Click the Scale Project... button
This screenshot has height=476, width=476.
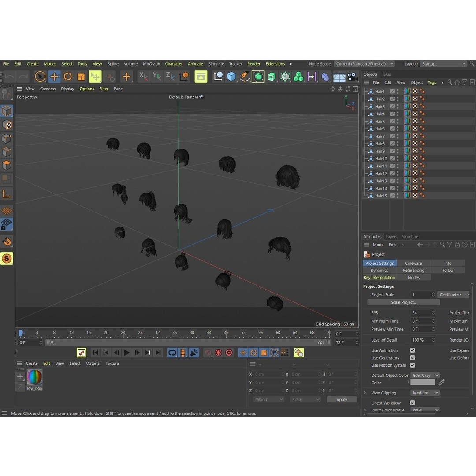tap(403, 302)
